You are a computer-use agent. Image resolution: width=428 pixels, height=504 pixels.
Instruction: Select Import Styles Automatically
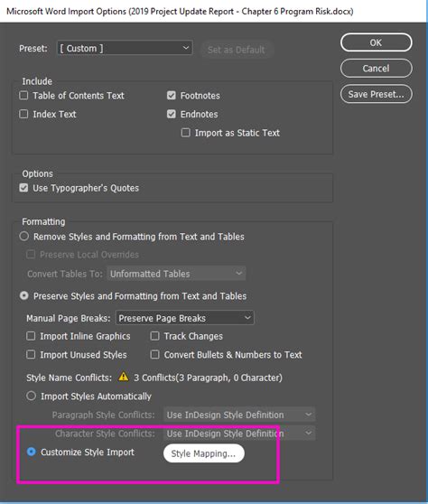click(x=32, y=396)
